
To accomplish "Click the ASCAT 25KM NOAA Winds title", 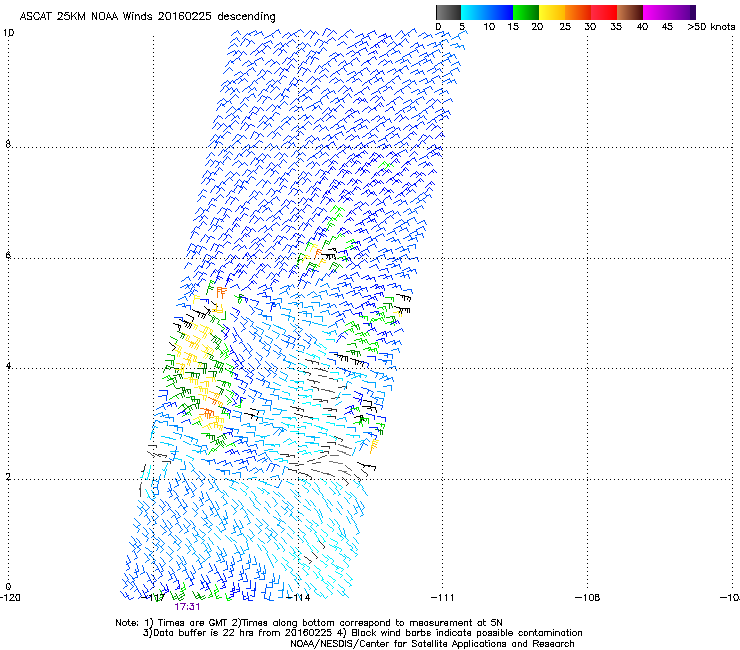I will [x=147, y=16].
